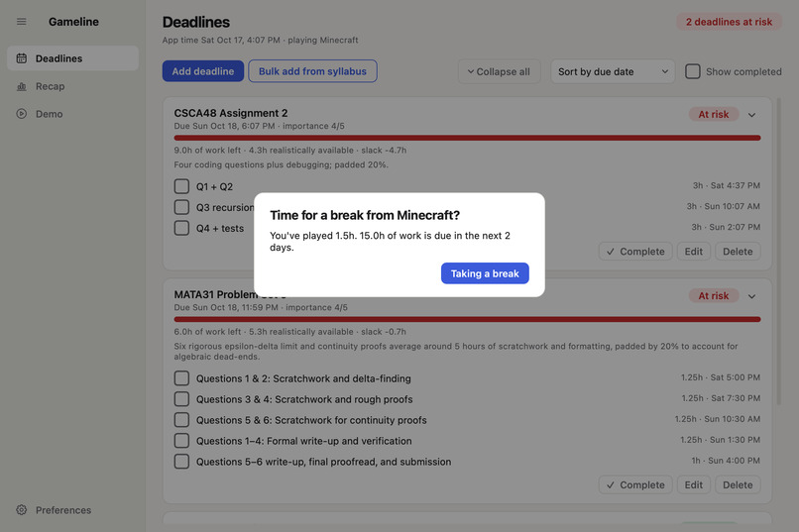Check the Q3 recursion subtask
The width and height of the screenshot is (799, 532).
click(181, 207)
